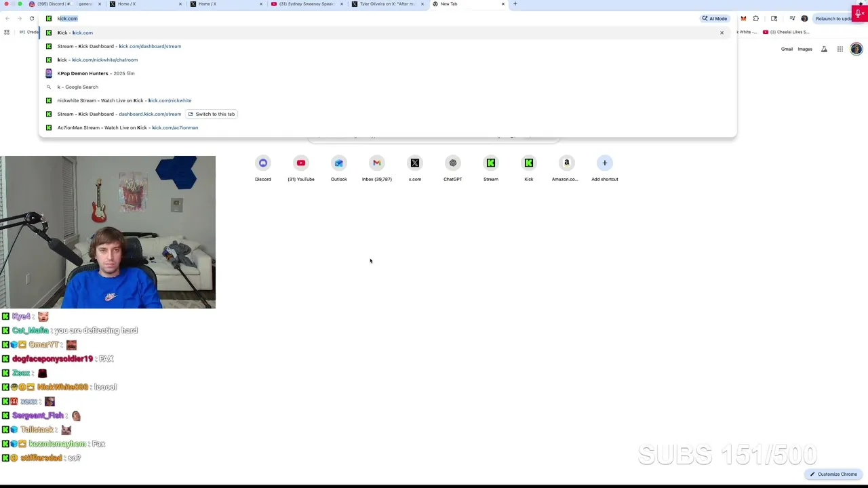Switch to the Discord tab
The image size is (868, 488).
(64, 4)
